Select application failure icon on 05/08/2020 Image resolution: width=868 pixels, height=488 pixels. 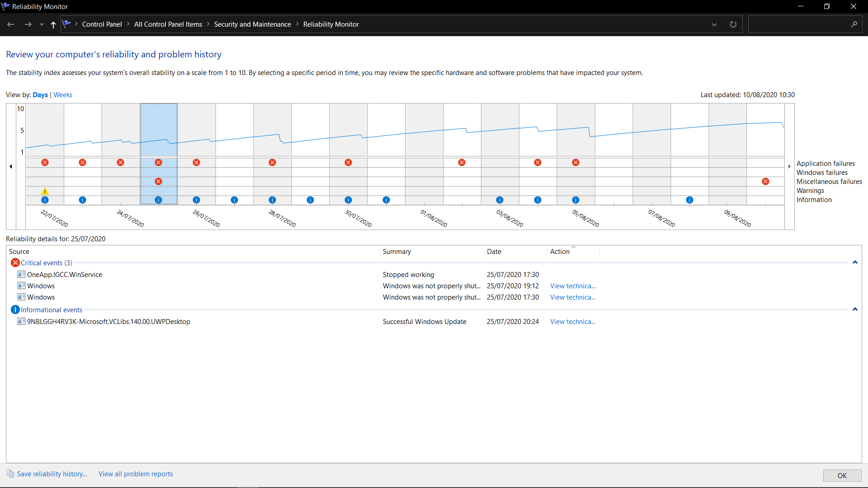tap(576, 162)
